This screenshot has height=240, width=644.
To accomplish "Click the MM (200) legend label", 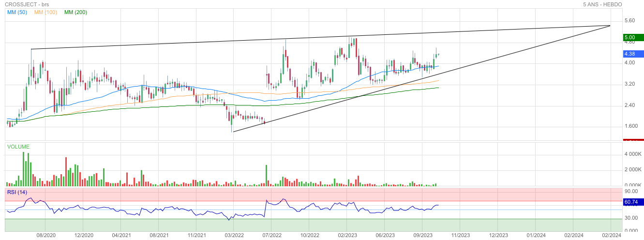I will pos(75,12).
